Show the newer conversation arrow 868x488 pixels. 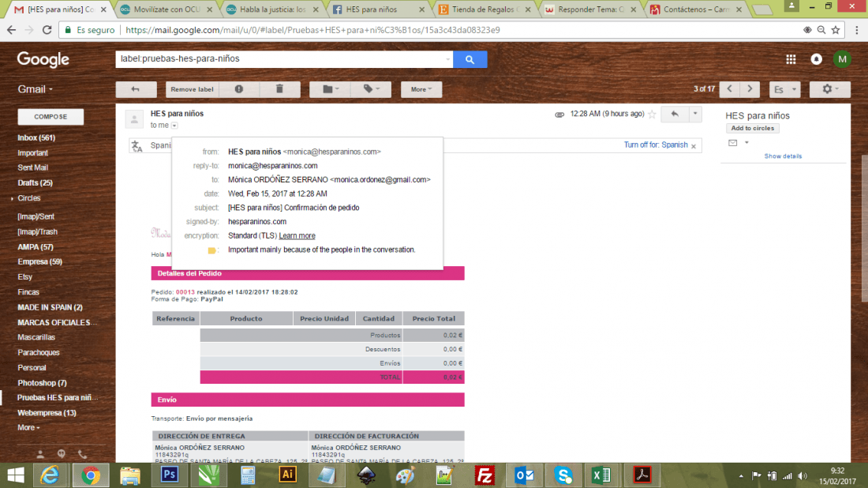(x=730, y=89)
